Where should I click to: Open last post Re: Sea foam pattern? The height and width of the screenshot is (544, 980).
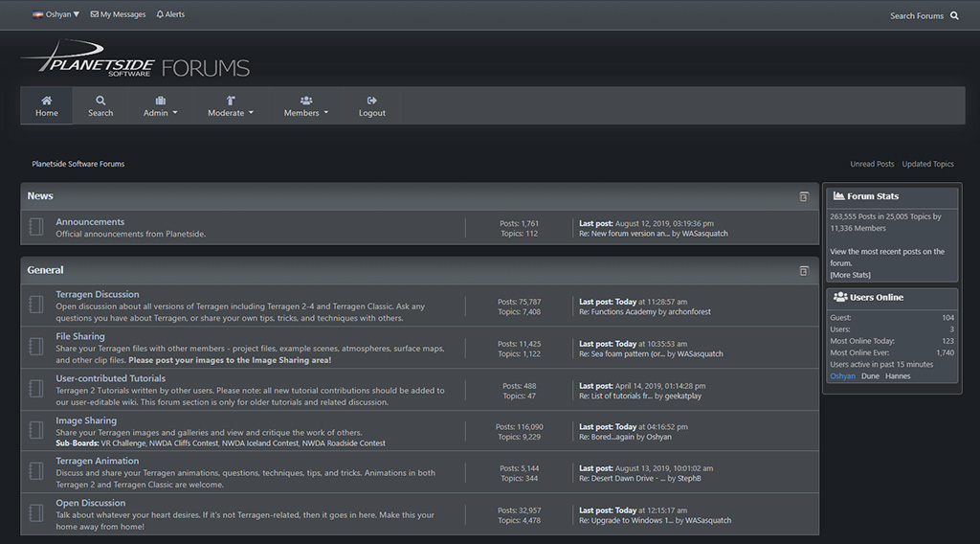click(622, 354)
